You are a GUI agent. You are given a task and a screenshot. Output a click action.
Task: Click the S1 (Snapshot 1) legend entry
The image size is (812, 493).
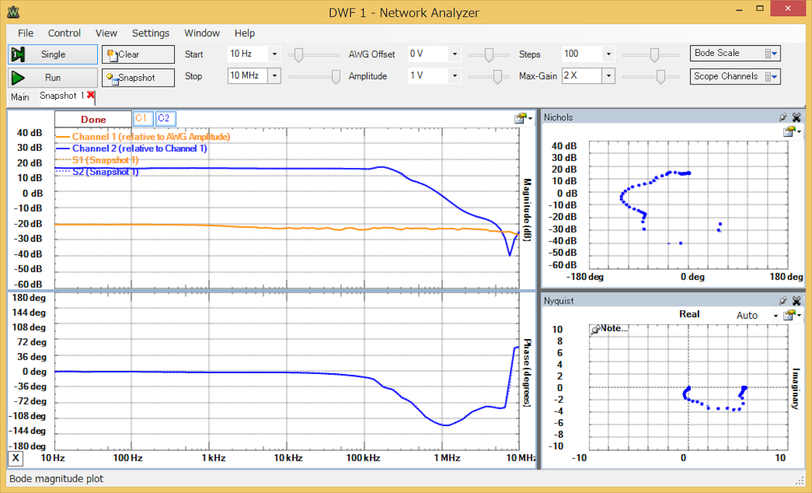click(x=97, y=160)
